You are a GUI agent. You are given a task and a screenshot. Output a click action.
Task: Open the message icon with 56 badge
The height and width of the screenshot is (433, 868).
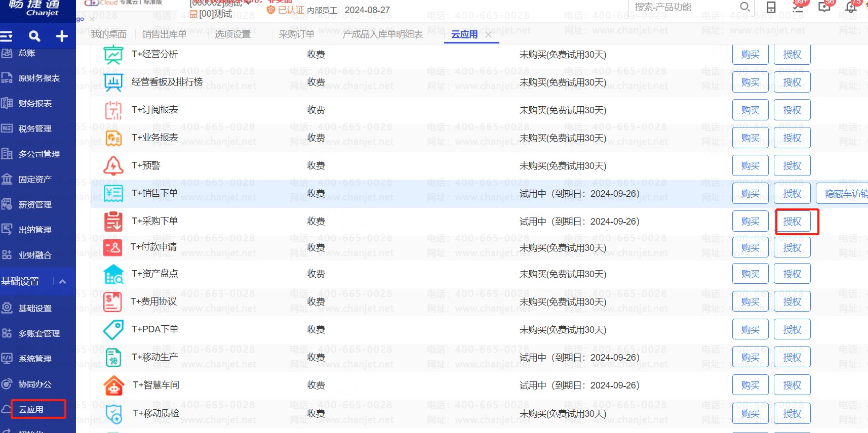tap(825, 7)
